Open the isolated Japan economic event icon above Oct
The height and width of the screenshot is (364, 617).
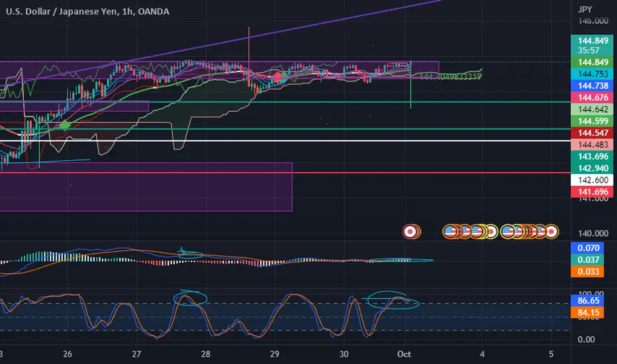(x=411, y=232)
